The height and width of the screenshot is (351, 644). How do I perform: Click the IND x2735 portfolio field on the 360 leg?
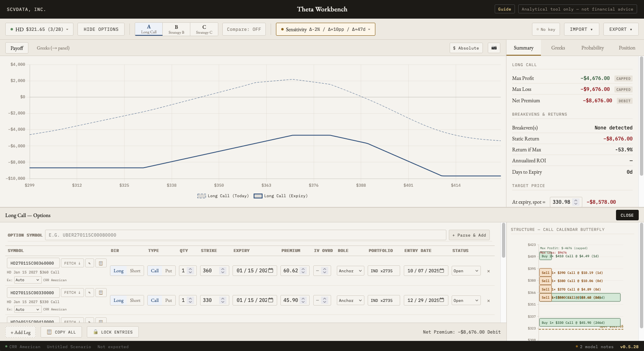(x=384, y=271)
